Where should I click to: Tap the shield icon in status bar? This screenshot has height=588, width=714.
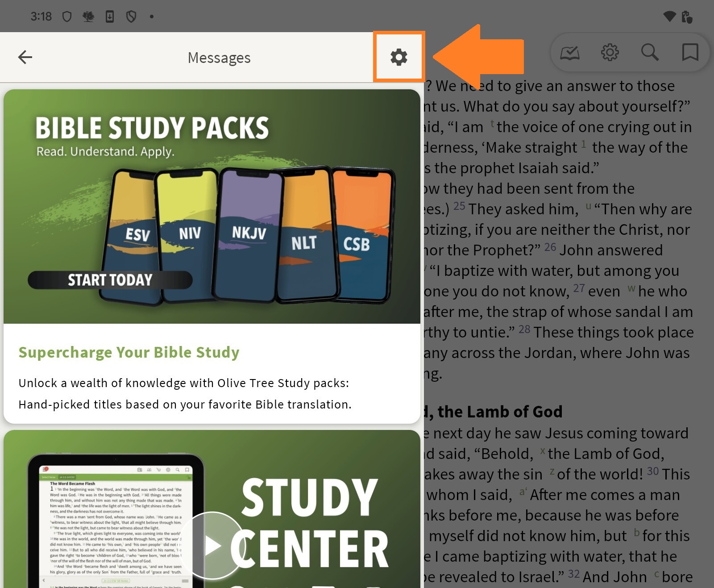67,17
